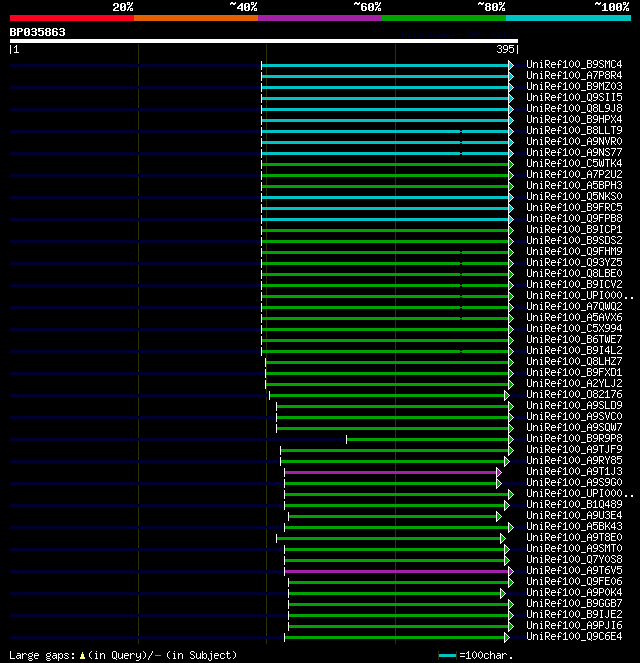
Task: Open hit UniRef100_Q8L9J8
Action: click(x=574, y=108)
